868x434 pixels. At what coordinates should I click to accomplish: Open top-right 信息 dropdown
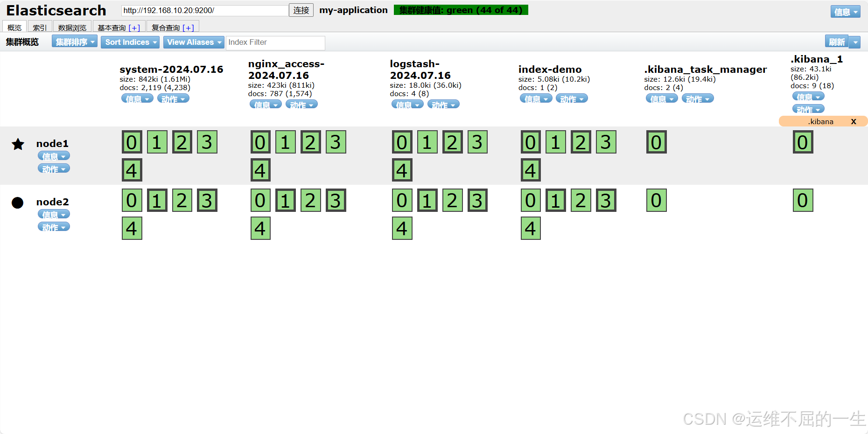tap(846, 12)
